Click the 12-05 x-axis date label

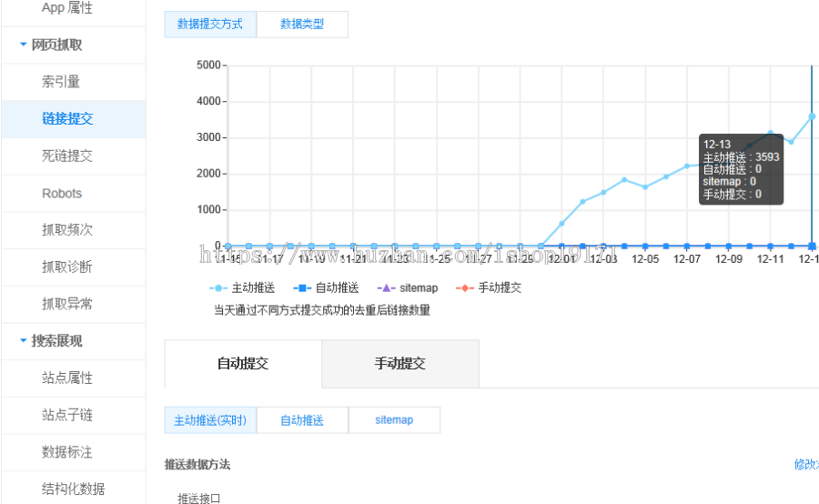tap(645, 259)
